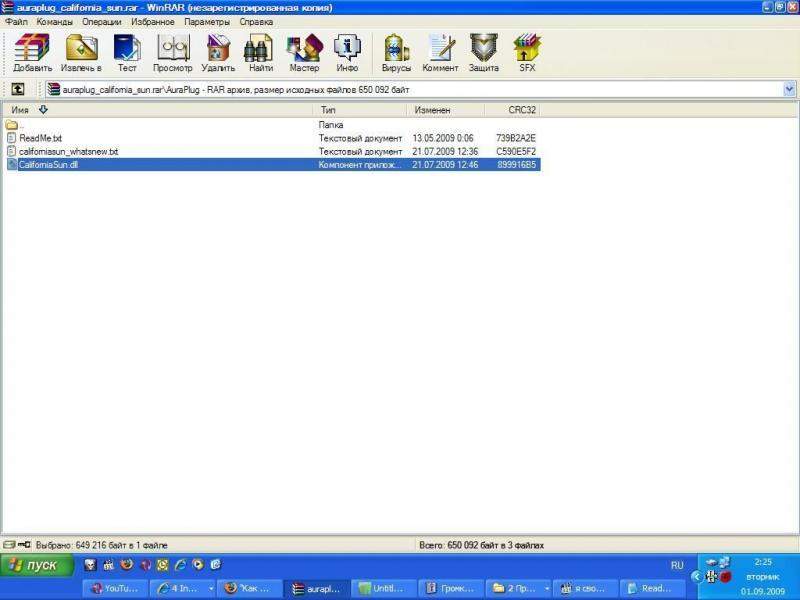The width and height of the screenshot is (800, 600).
Task: Sort by the Тип column header
Action: (x=360, y=110)
